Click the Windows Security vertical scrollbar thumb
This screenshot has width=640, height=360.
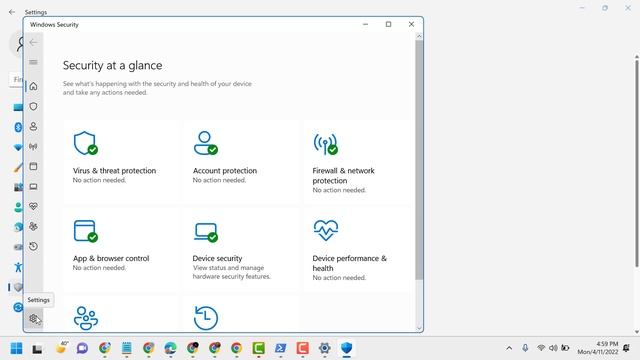419,160
